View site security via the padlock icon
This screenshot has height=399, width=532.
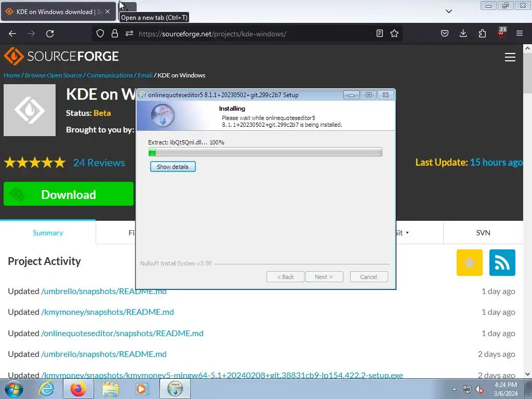coord(115,34)
